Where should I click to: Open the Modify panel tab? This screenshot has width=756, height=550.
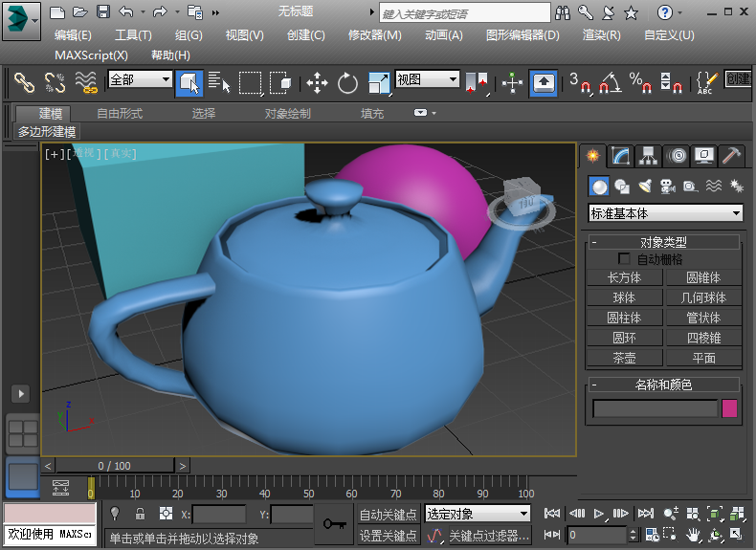pyautogui.click(x=621, y=156)
